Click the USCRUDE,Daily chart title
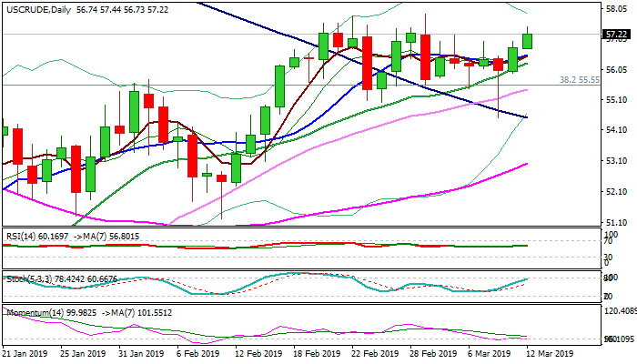The height and width of the screenshot is (364, 637). click(x=35, y=8)
